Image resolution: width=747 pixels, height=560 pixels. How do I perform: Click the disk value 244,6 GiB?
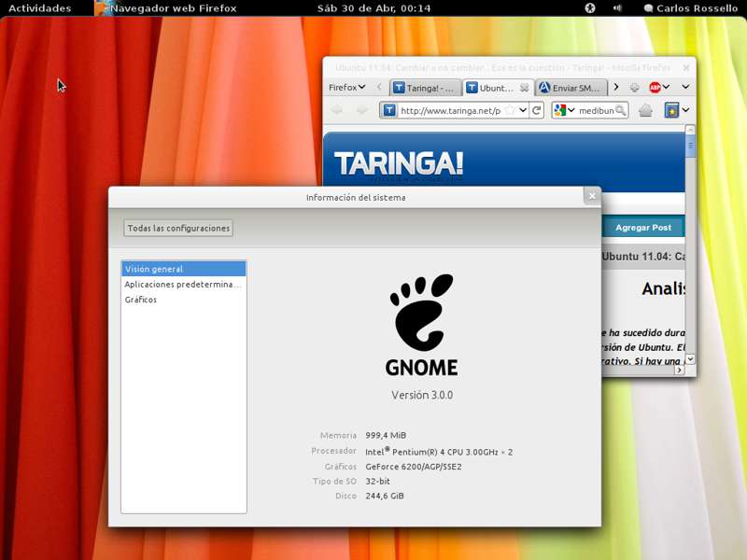pyautogui.click(x=385, y=496)
